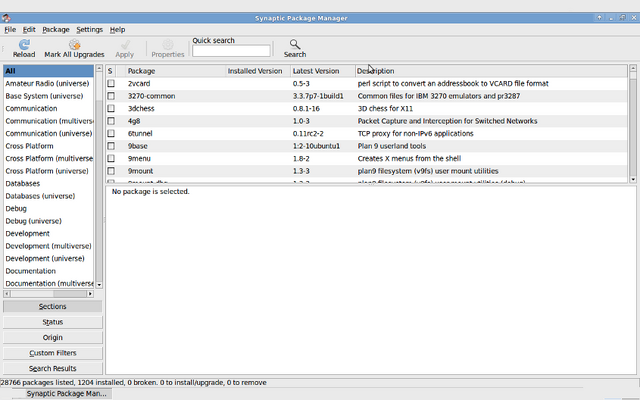Screen dimensions: 640x400
Task: Click the Properties toolbar icon
Action: (x=168, y=44)
